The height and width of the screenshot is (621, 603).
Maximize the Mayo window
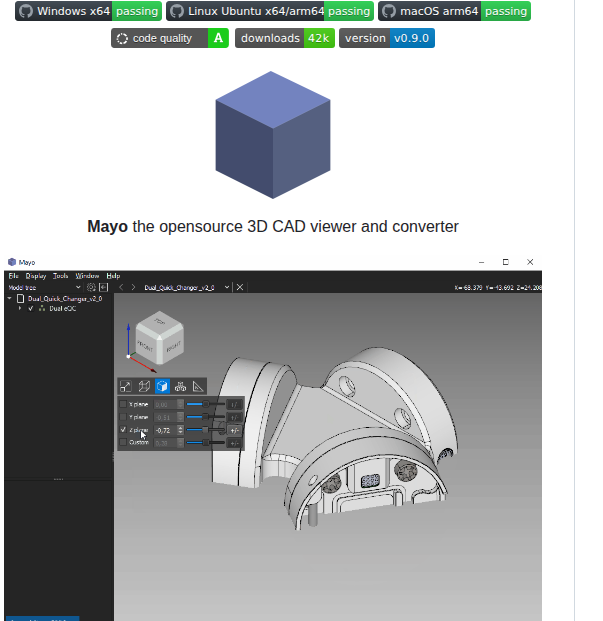506,262
